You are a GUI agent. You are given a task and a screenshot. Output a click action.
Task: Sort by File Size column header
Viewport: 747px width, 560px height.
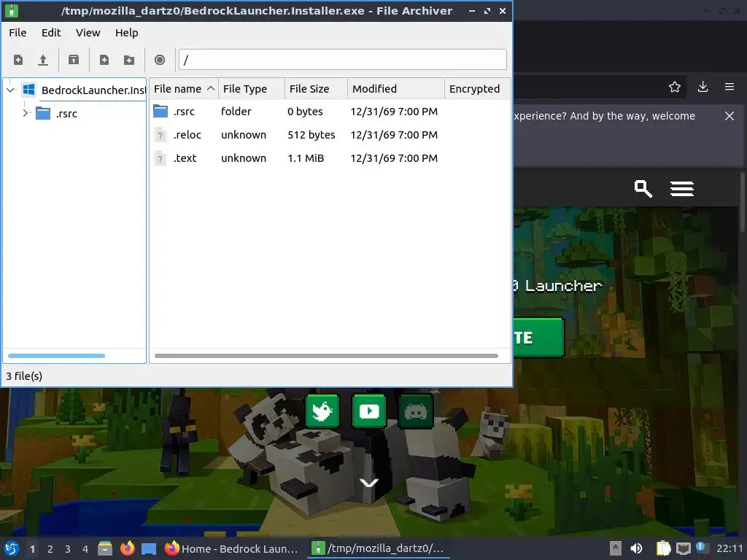[317, 89]
